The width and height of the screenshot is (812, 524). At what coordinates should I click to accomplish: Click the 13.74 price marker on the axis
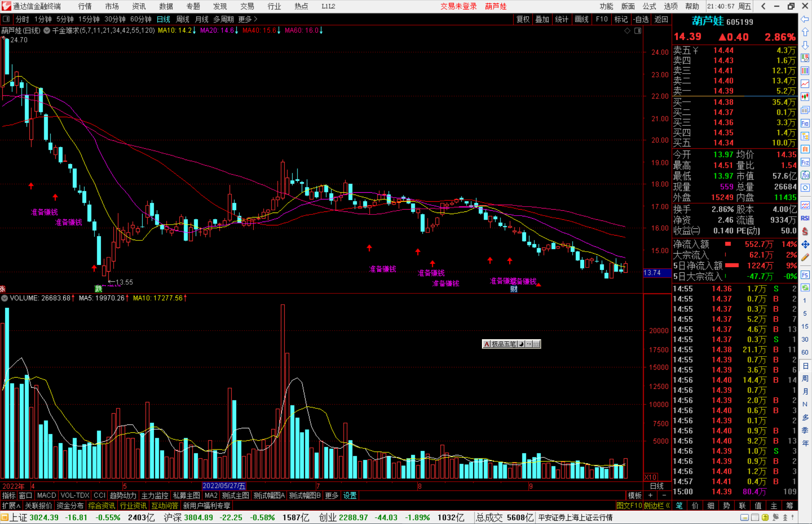tap(657, 273)
